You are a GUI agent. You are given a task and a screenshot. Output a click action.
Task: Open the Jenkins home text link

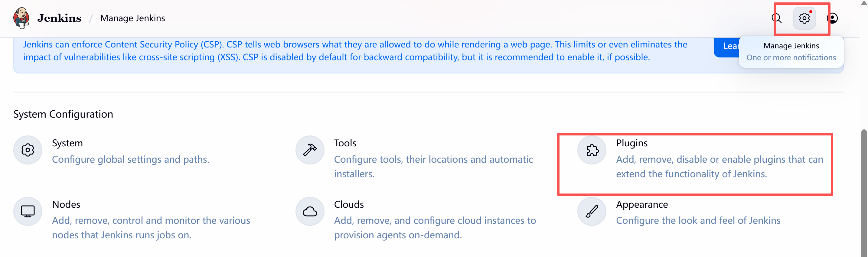[59, 18]
